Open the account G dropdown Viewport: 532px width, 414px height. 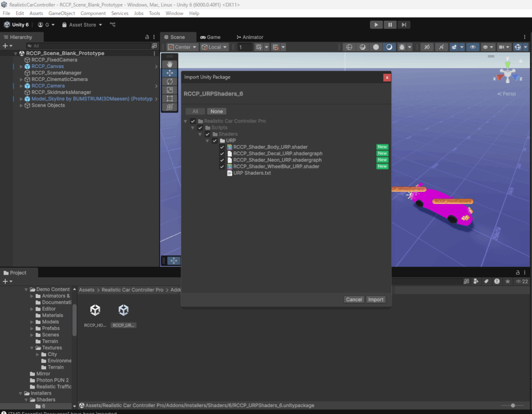point(46,25)
